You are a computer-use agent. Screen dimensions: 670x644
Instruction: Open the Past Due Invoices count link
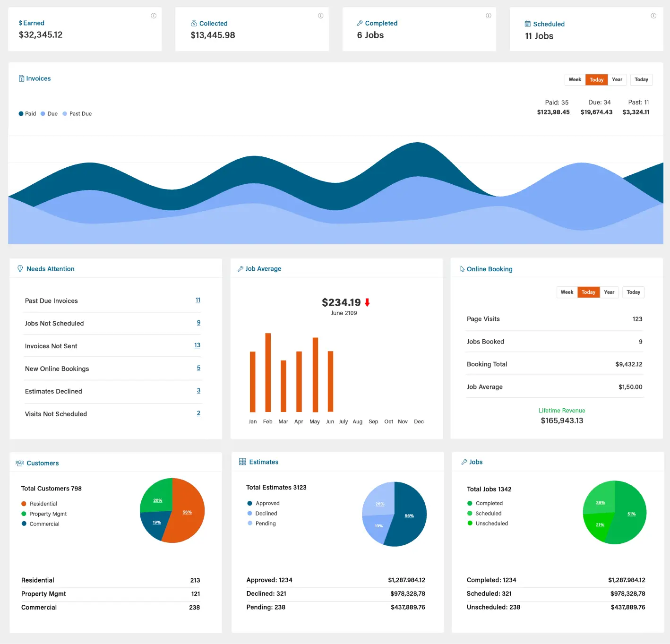pyautogui.click(x=198, y=300)
